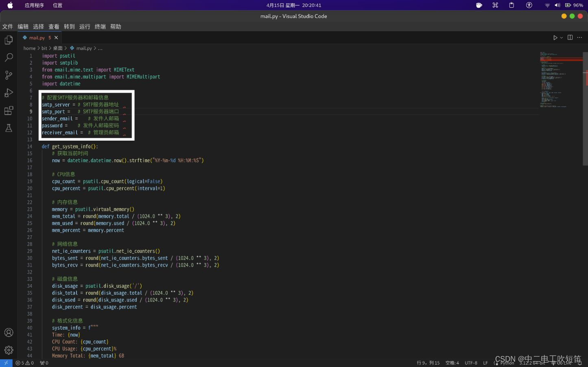Click the 'mail.py' breadcrumb segment

tap(84, 48)
